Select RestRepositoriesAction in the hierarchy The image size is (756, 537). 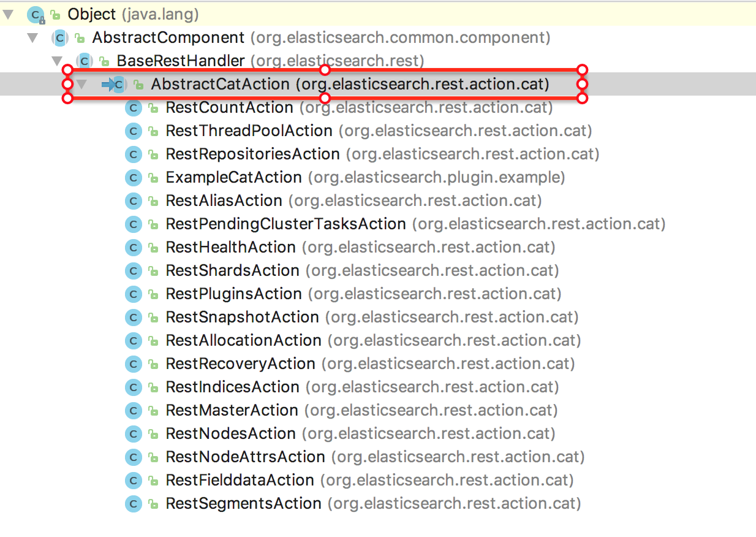point(382,154)
